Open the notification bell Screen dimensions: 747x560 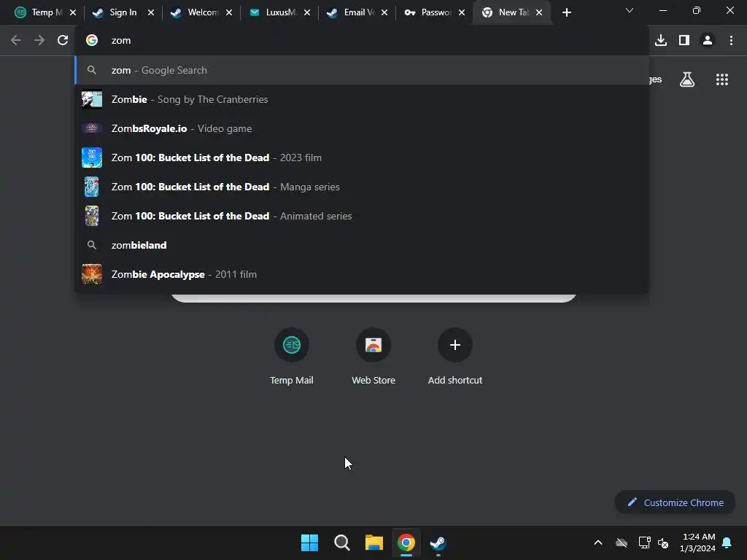point(727,542)
